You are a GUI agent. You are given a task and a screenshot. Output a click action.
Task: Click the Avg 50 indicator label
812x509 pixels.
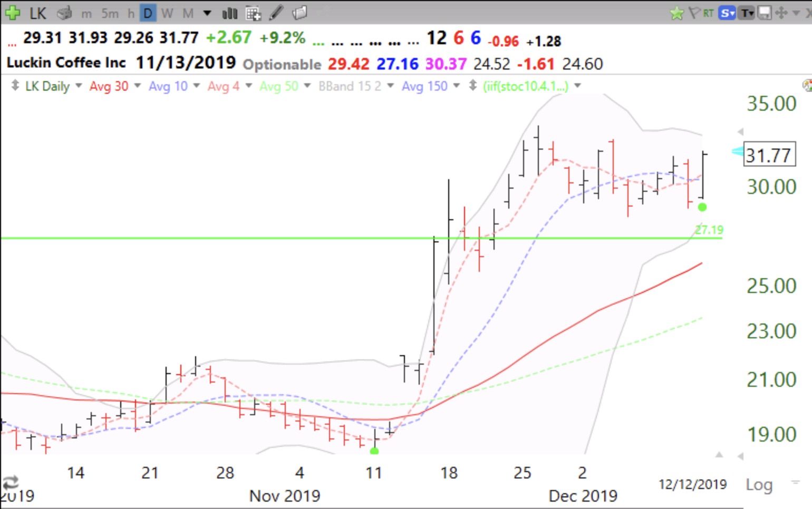[x=279, y=86]
